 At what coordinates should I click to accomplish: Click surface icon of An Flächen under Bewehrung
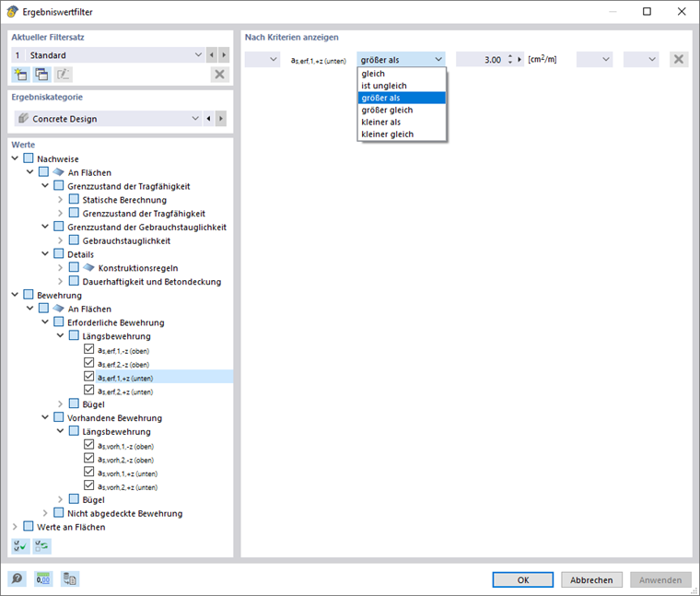click(58, 308)
